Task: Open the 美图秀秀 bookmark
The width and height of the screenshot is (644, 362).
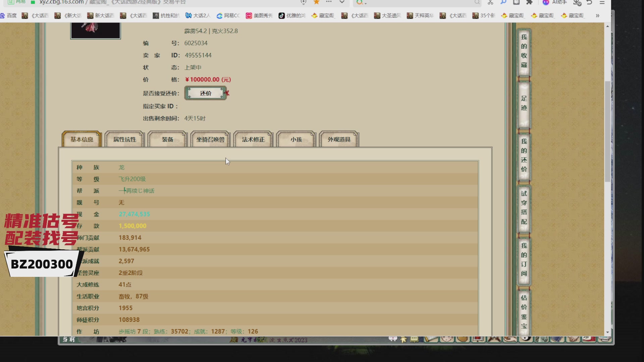Action: pos(259,15)
